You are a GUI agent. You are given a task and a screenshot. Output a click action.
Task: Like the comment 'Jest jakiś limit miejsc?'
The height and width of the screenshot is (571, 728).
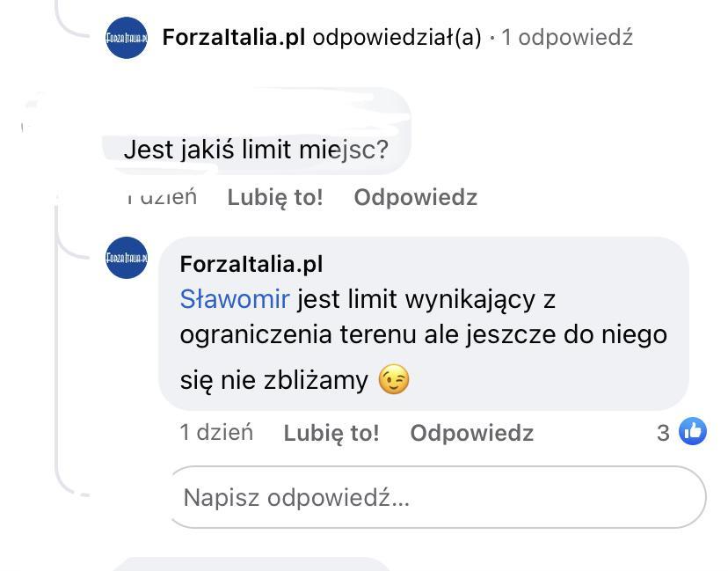tap(275, 197)
